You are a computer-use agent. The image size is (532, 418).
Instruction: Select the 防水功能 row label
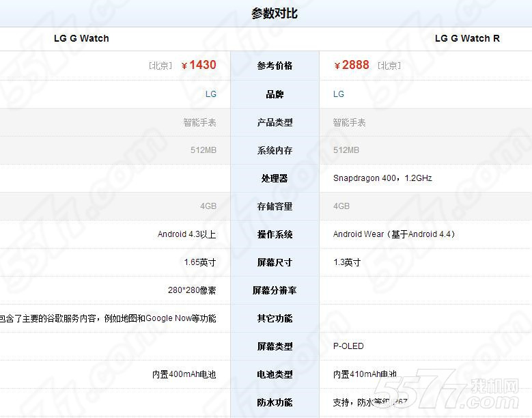pyautogui.click(x=275, y=402)
